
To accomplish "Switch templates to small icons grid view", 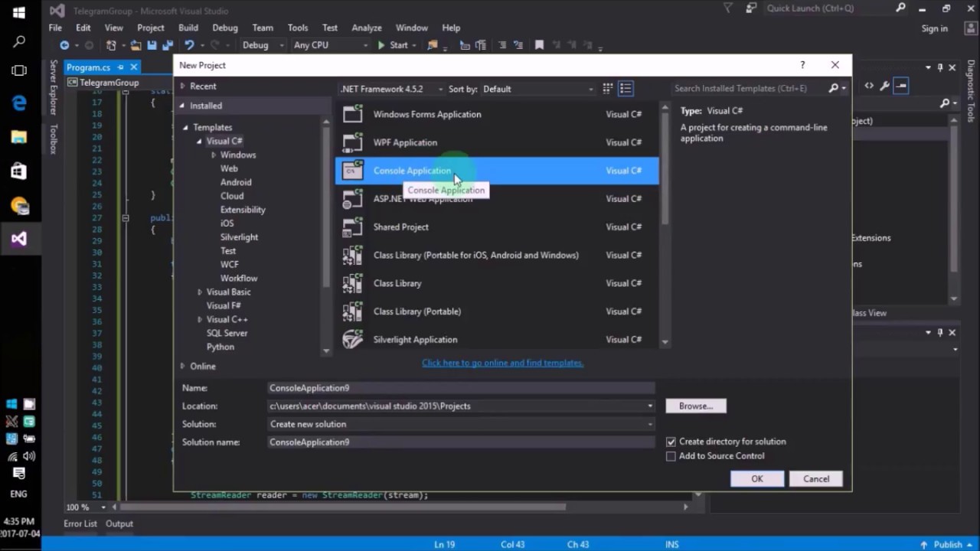I will click(607, 89).
